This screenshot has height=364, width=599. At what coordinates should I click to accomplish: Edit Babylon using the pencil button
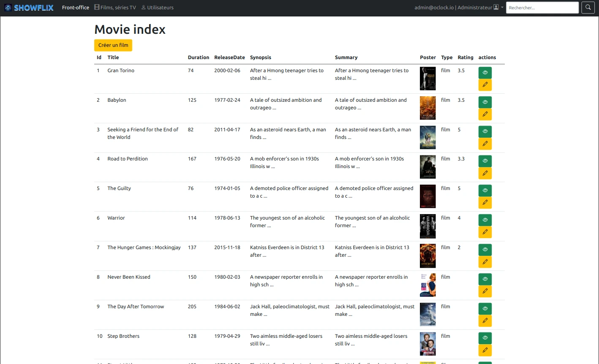point(485,114)
